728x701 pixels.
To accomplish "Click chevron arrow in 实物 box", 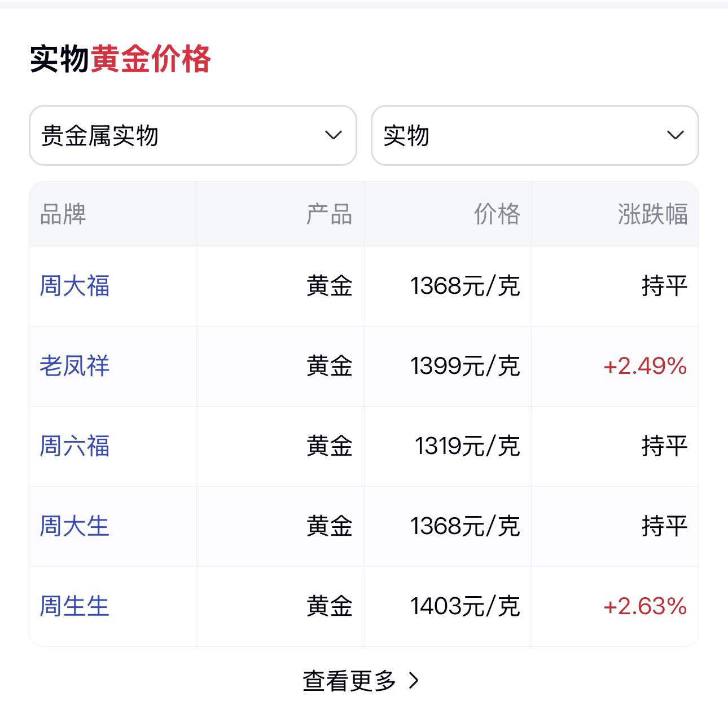I will tap(676, 135).
